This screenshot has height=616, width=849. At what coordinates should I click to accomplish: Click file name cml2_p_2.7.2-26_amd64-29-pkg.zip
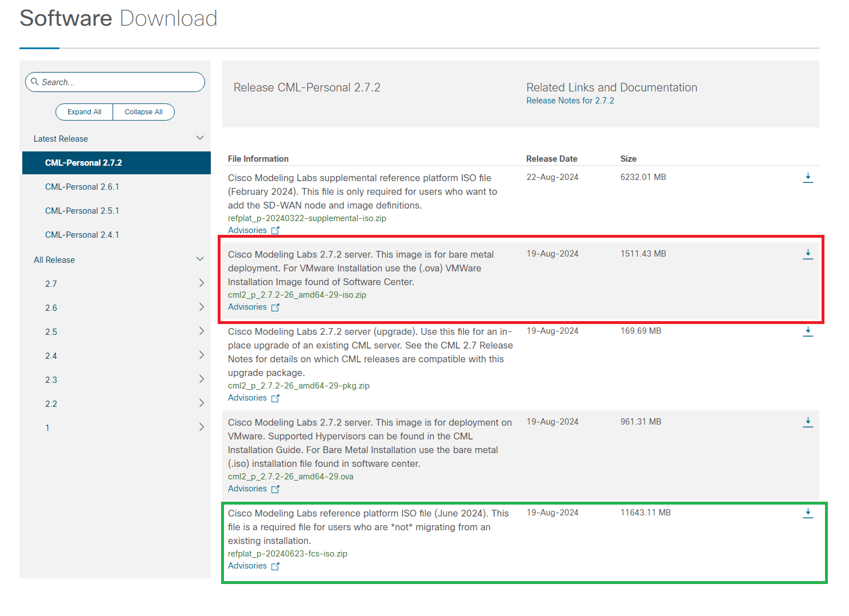[299, 386]
